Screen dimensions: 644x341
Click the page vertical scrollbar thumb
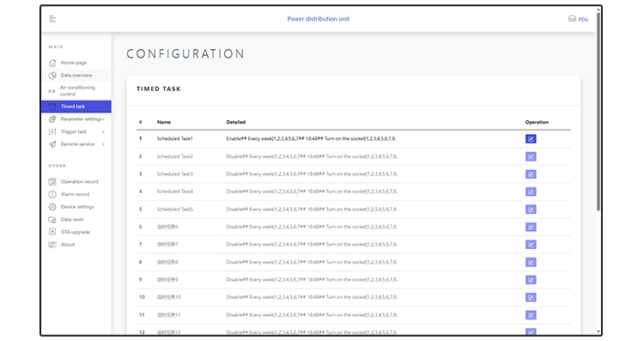[x=598, y=111]
